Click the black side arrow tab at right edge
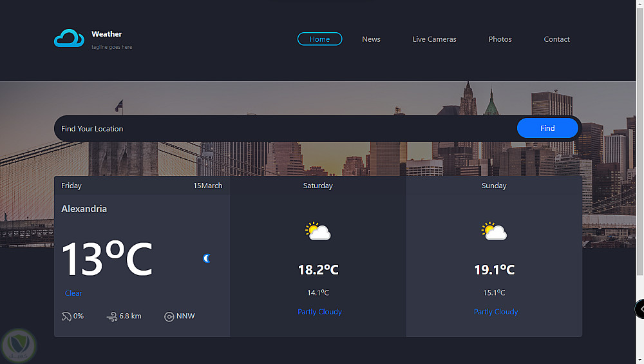Image resolution: width=644 pixels, height=364 pixels. click(639, 309)
